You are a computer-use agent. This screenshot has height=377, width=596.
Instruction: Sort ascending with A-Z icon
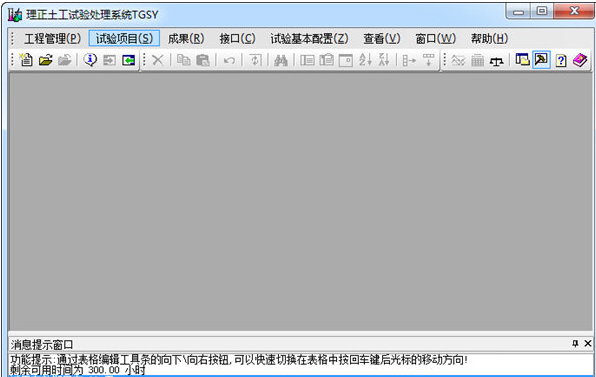click(x=365, y=60)
